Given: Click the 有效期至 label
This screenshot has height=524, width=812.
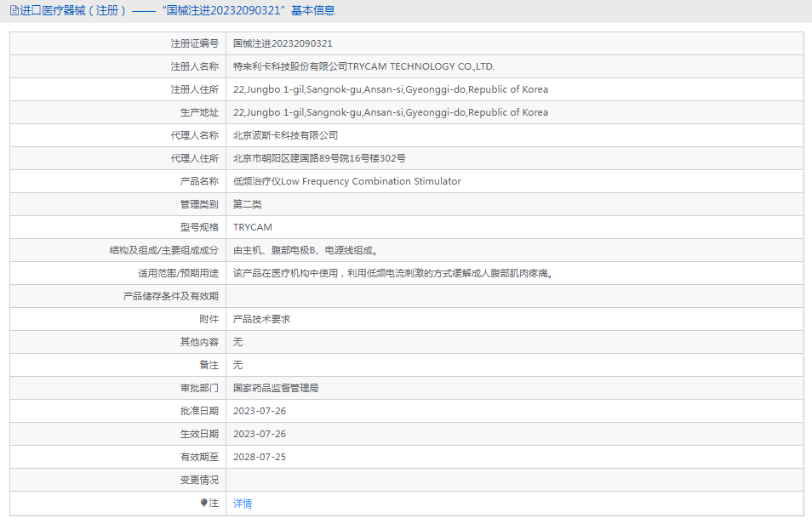Looking at the screenshot, I should 199,457.
